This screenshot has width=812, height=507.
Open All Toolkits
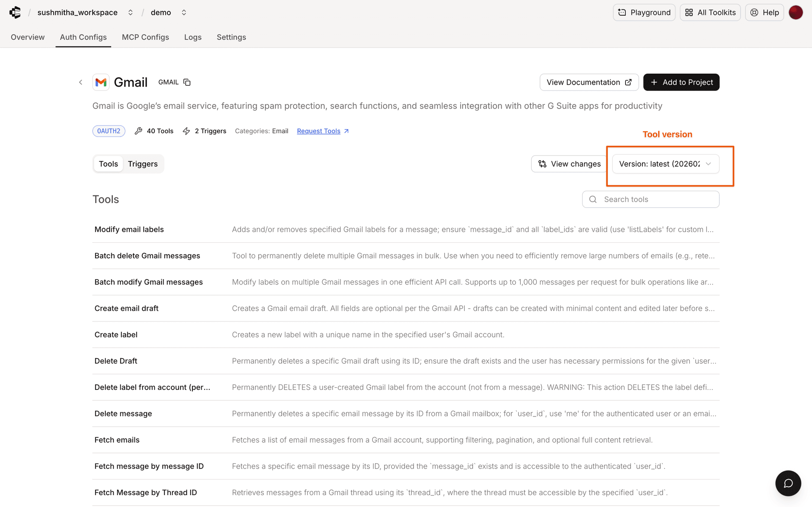pyautogui.click(x=710, y=12)
